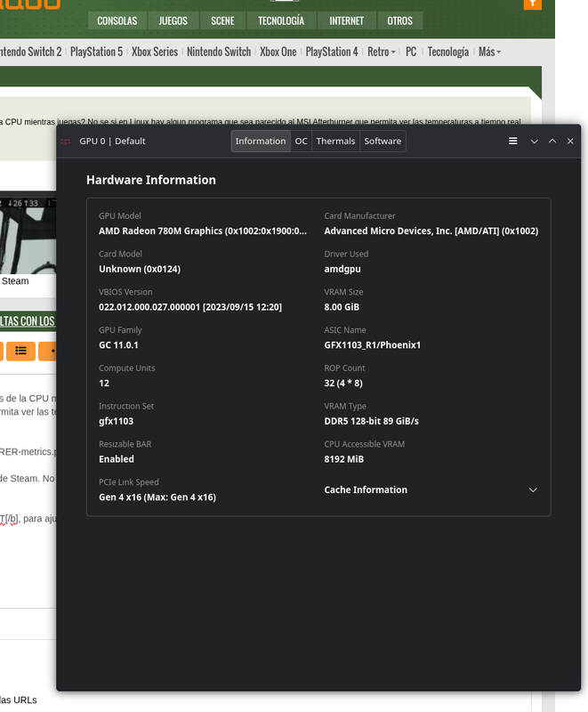Follow the PlayStation 4 link
This screenshot has height=712, width=588.
(x=332, y=52)
